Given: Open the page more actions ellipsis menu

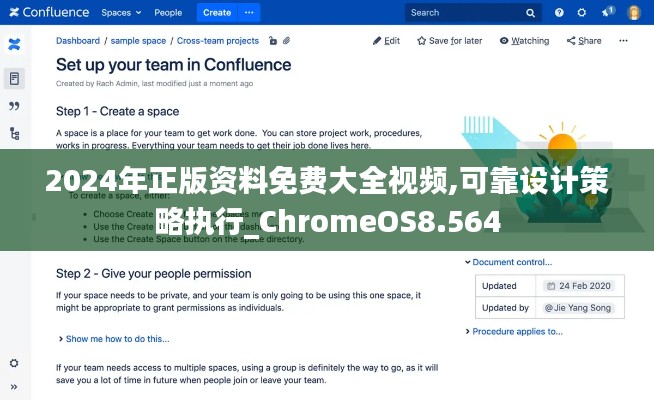Looking at the screenshot, I should point(624,41).
